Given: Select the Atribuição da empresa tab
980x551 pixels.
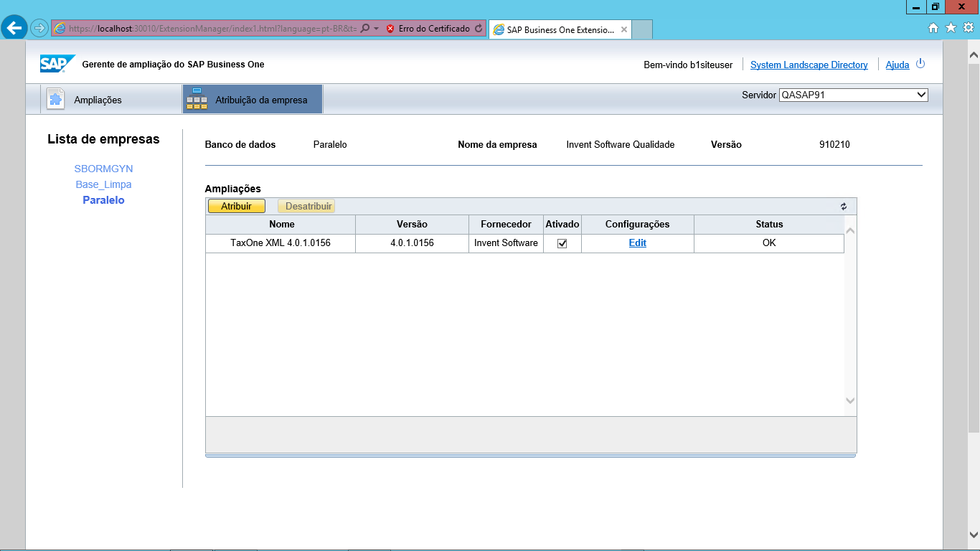Looking at the screenshot, I should click(x=253, y=100).
